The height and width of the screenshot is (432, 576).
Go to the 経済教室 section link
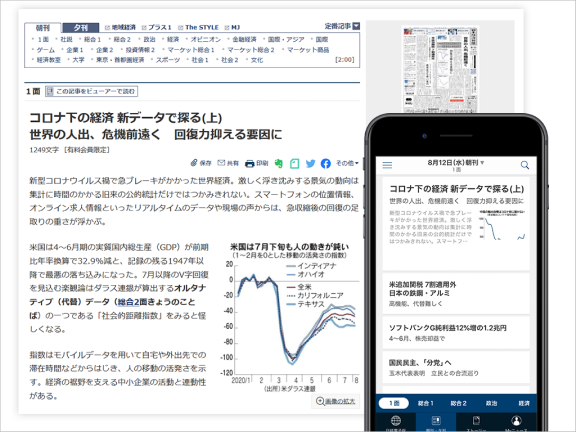tap(48, 60)
